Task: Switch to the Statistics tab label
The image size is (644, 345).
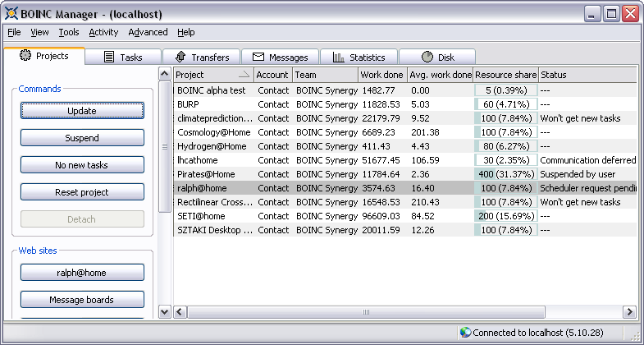Action: 368,57
